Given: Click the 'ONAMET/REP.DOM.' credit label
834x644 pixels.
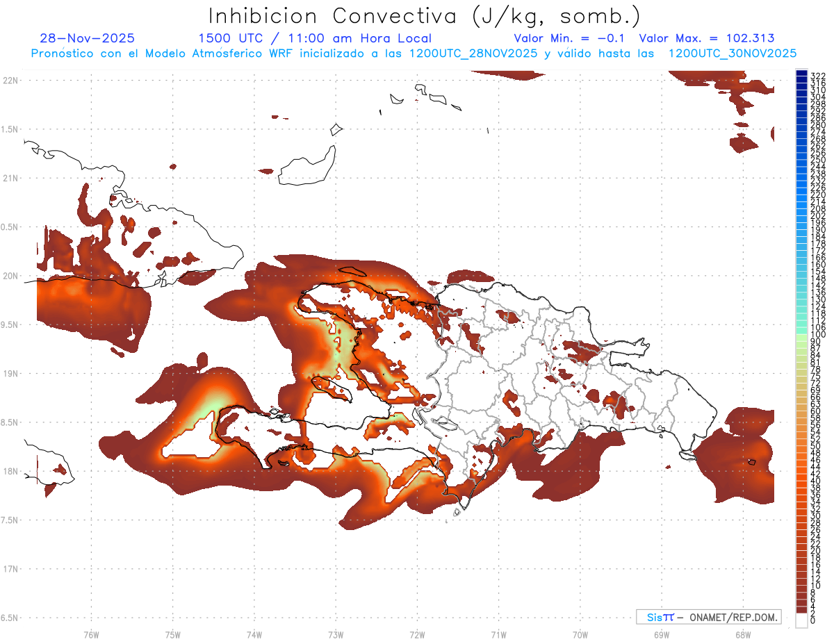Looking at the screenshot, I should pos(734,617).
